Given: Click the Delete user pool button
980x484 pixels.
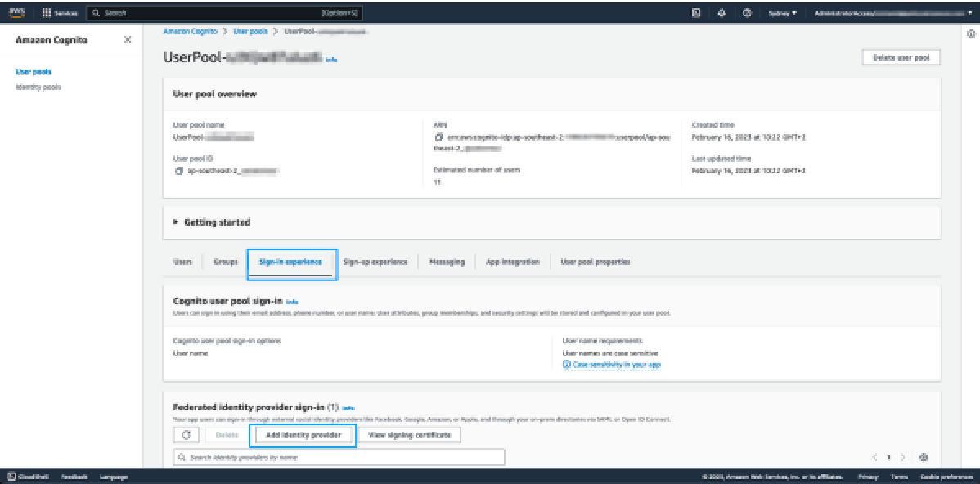Looking at the screenshot, I should (x=901, y=57).
